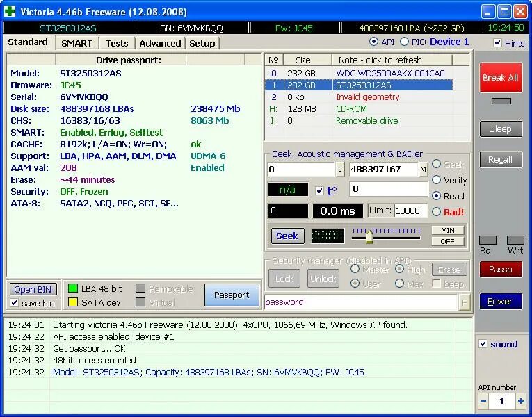This screenshot has height=417, width=532.
Task: Toggle the save bin checkbox
Action: tap(14, 303)
